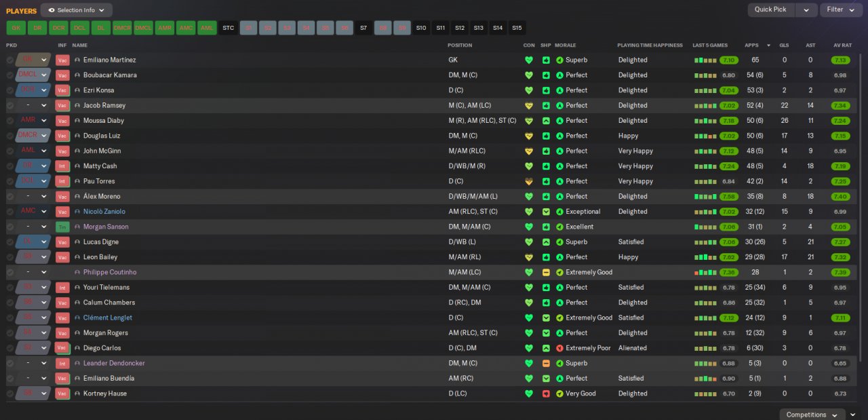The image size is (868, 420).
Task: Click Diego Carlos's Extremely Poor morale icon
Action: tap(559, 348)
